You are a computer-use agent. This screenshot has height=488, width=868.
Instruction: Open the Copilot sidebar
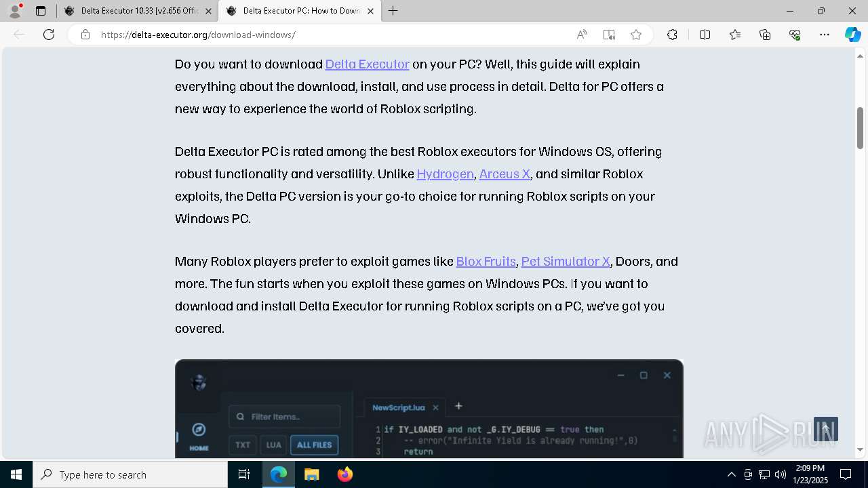852,35
